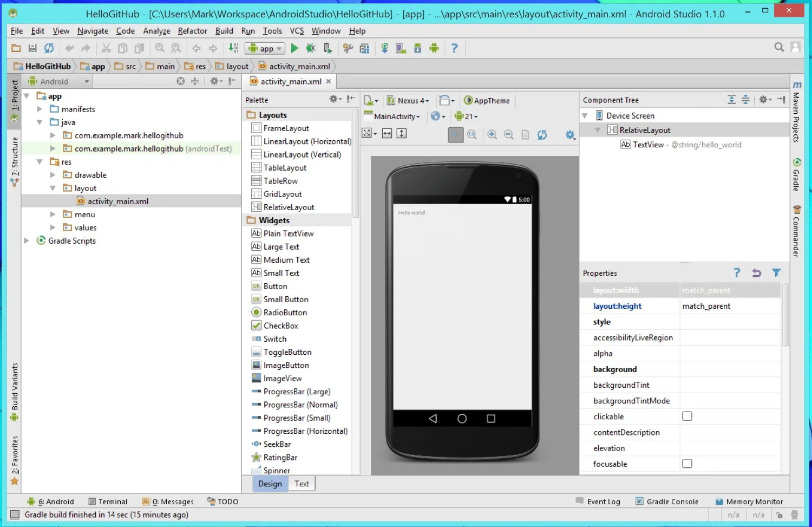
Task: Refresh the layout preview
Action: (542, 134)
